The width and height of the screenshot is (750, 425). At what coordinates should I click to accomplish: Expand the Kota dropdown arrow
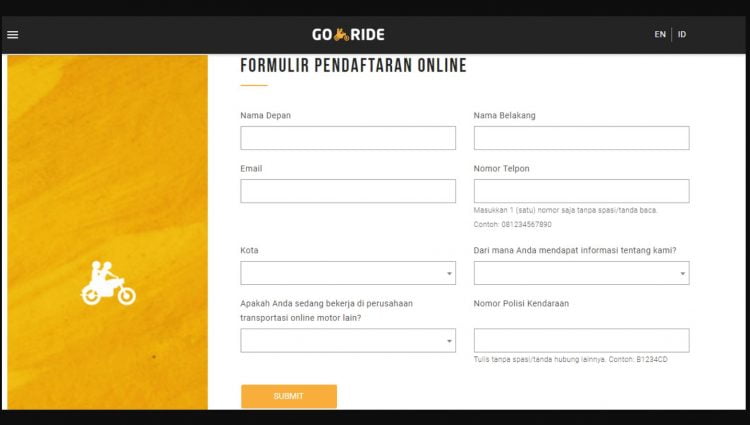click(449, 273)
